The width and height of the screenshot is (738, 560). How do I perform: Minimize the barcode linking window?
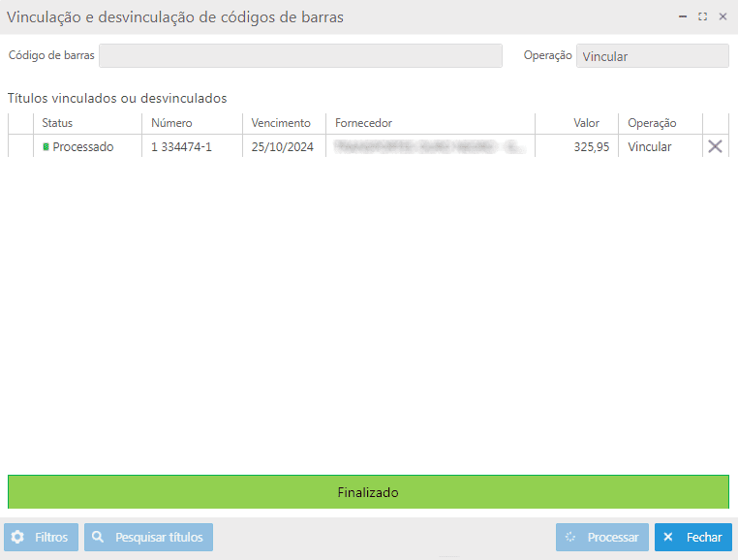pos(683,16)
